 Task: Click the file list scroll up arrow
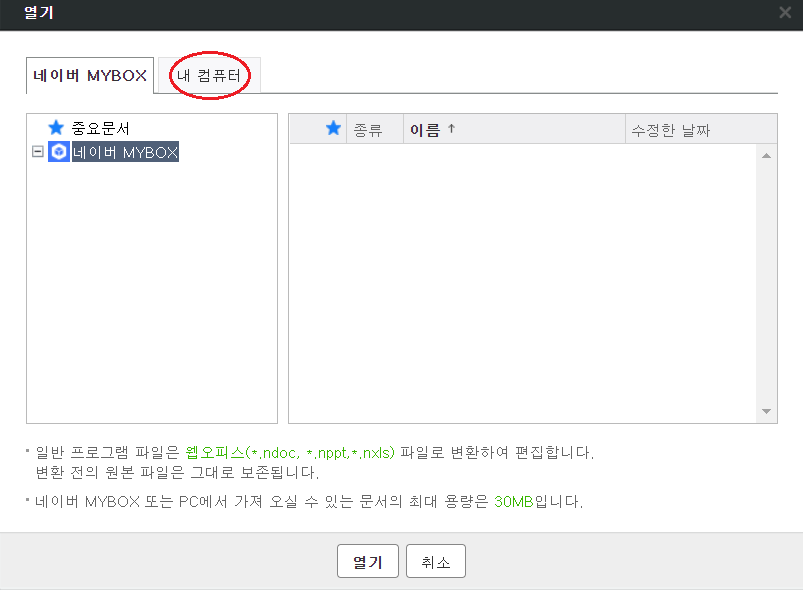point(767,156)
